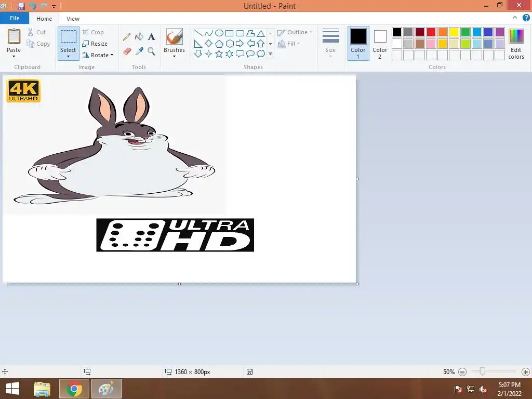Choose the Diamond shape
Screen dimensions: 532x399
(x=209, y=44)
